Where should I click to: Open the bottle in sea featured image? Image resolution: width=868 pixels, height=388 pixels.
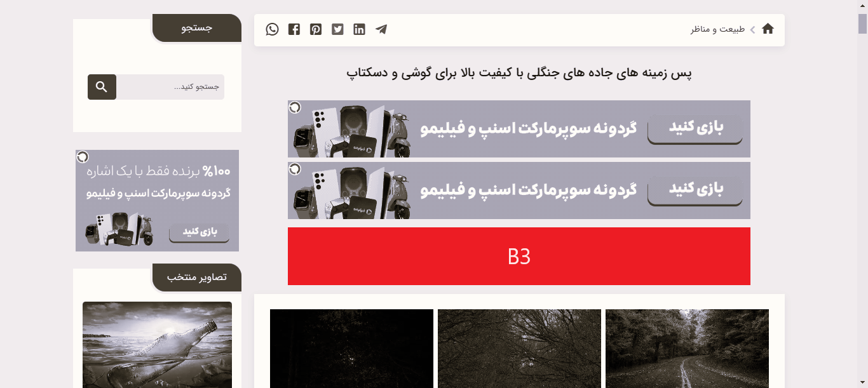click(157, 345)
